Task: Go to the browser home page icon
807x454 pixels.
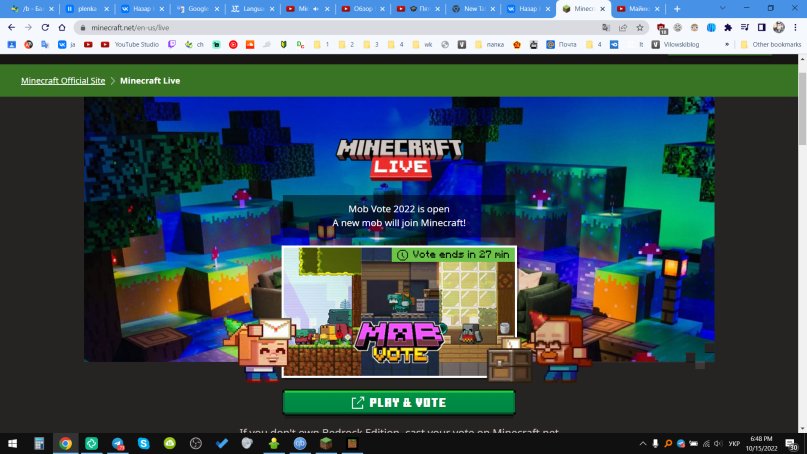Action: pyautogui.click(x=63, y=27)
